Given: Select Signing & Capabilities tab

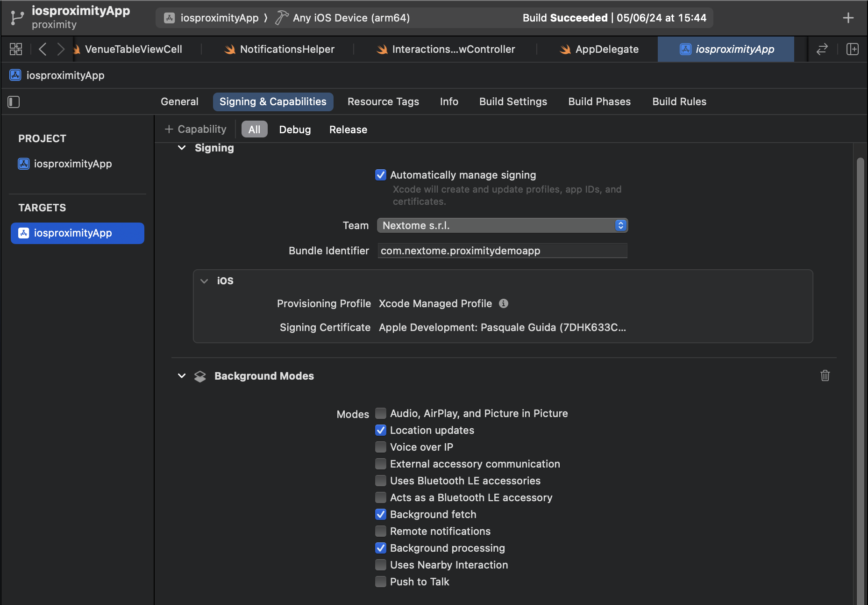Looking at the screenshot, I should (x=273, y=101).
